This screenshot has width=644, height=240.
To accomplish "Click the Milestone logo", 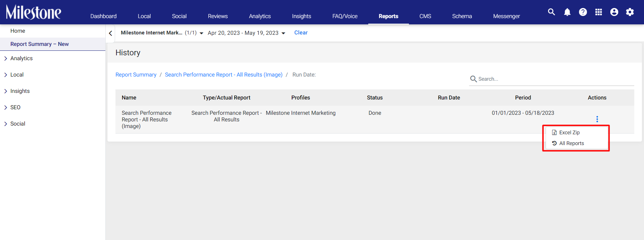I will click(33, 12).
